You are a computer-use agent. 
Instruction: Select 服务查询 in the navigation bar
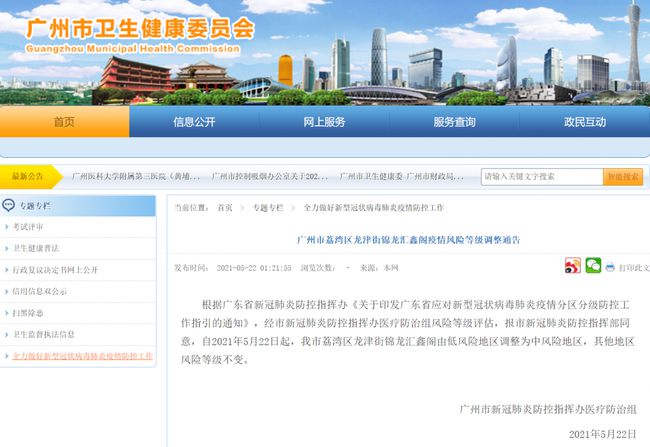tap(454, 121)
